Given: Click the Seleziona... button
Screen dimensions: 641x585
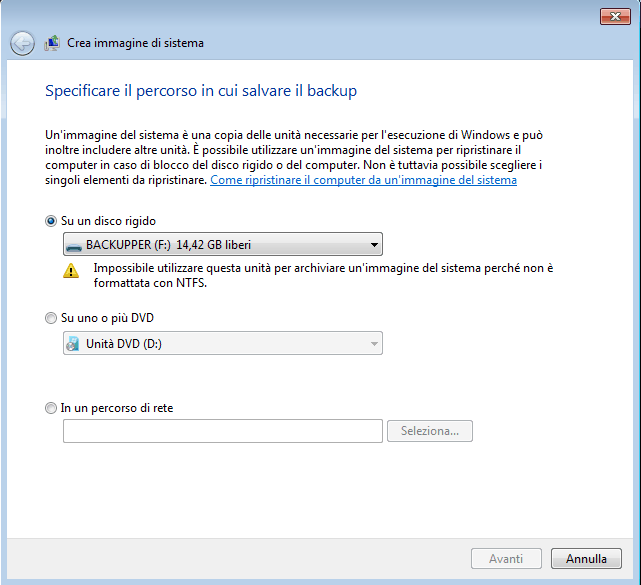Looking at the screenshot, I should [429, 431].
